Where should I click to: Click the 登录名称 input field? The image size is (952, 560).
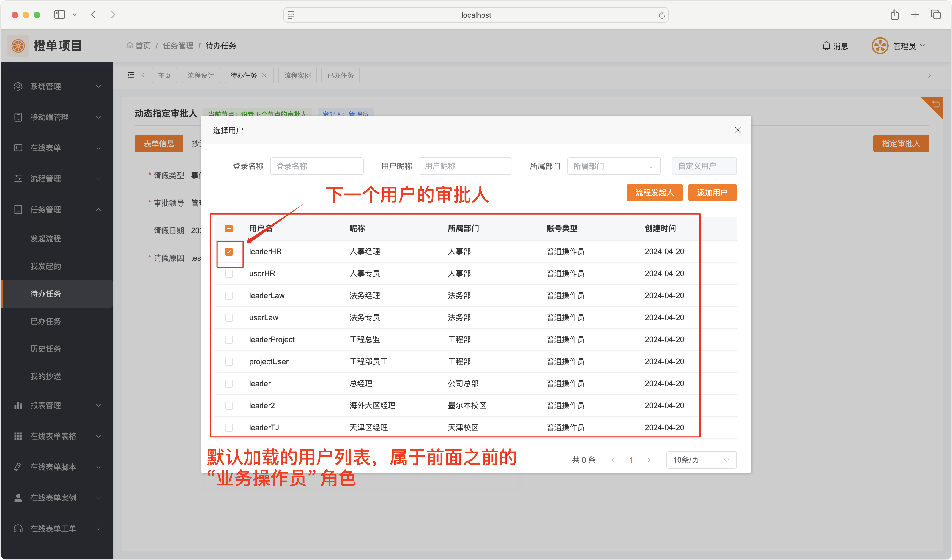pos(317,166)
